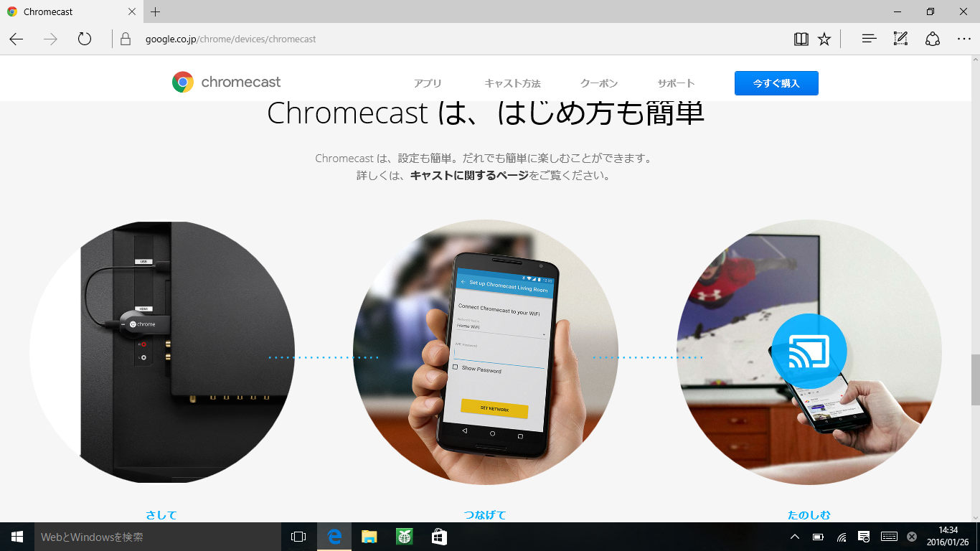Viewport: 980px width, 551px height.
Task: Open the Action Center notifications icon
Action: pos(864,537)
